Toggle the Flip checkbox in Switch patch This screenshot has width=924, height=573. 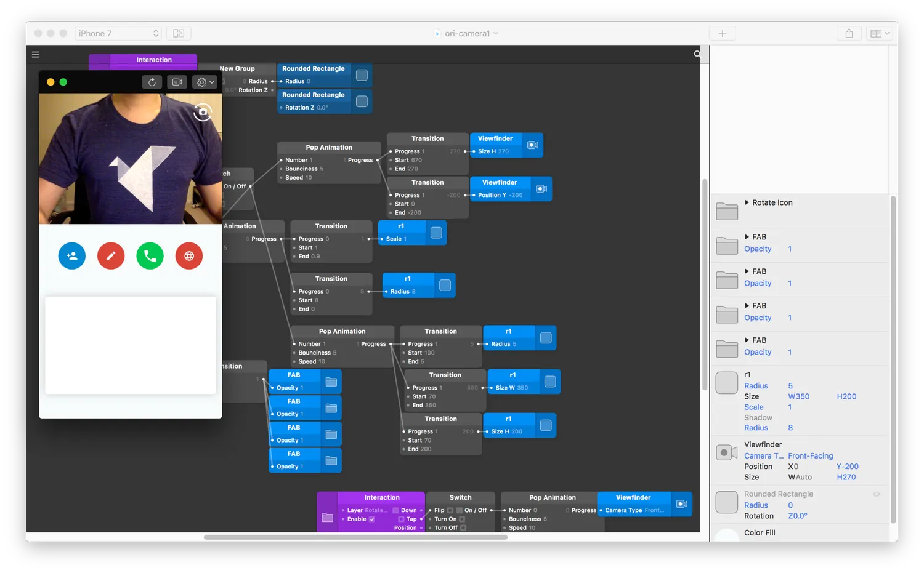(x=450, y=511)
